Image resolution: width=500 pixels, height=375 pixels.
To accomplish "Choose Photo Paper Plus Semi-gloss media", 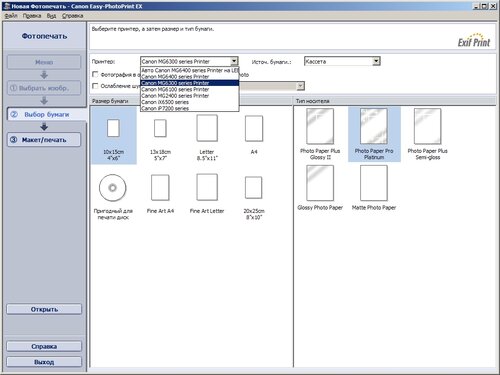I will tap(428, 126).
